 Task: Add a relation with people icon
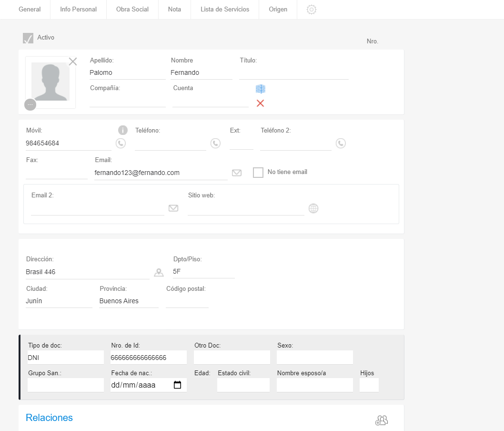coord(382,420)
